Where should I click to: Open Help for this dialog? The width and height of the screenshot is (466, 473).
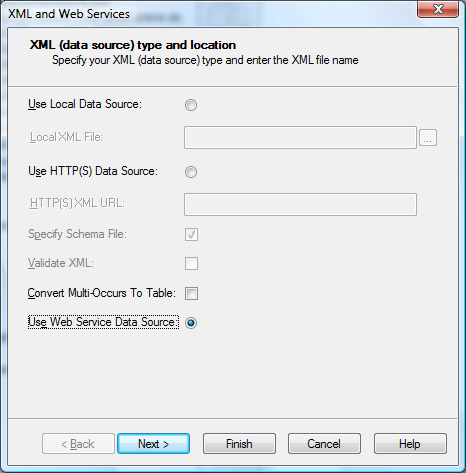pyautogui.click(x=410, y=444)
